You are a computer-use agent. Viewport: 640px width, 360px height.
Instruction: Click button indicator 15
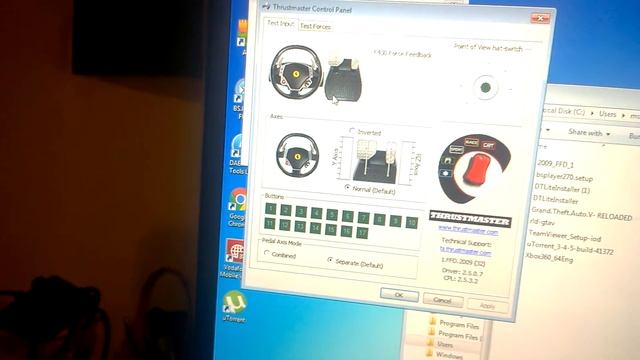pyautogui.click(x=331, y=229)
